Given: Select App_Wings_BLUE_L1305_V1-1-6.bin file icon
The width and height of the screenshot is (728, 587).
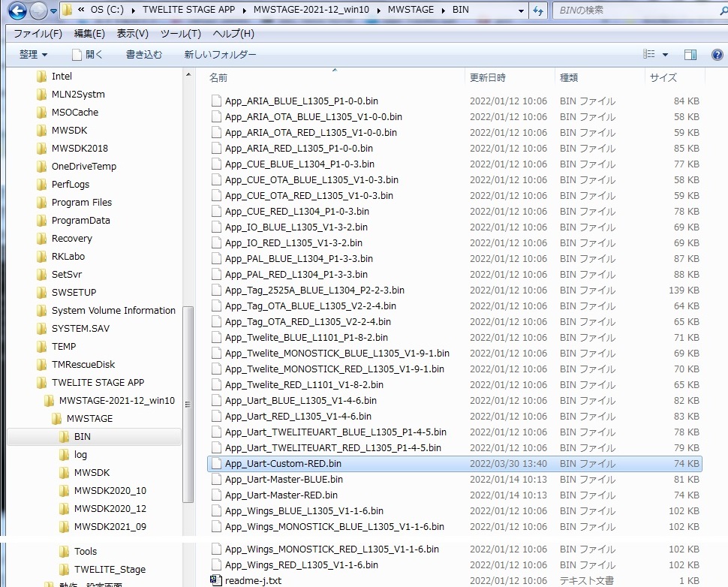Looking at the screenshot, I should [216, 511].
